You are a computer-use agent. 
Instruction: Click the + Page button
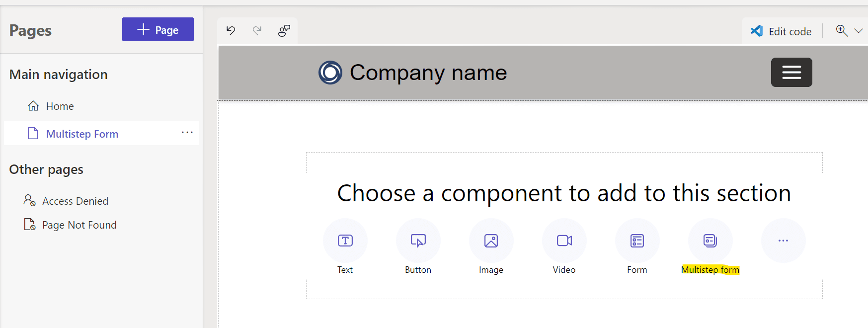point(158,29)
